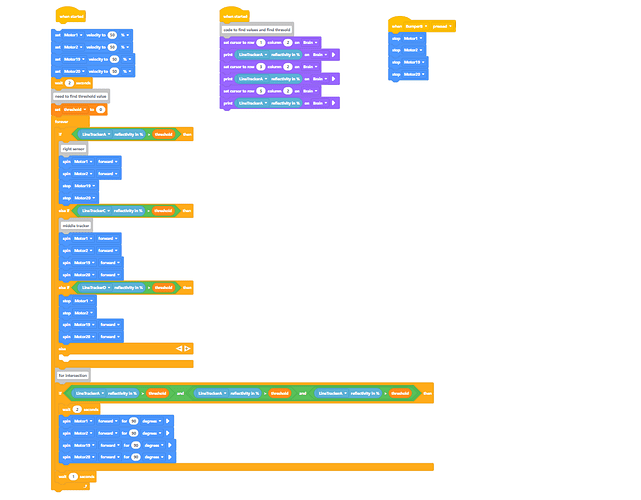Click the 'for intersection' comment block
This screenshot has height=500, width=641.
tap(73, 375)
